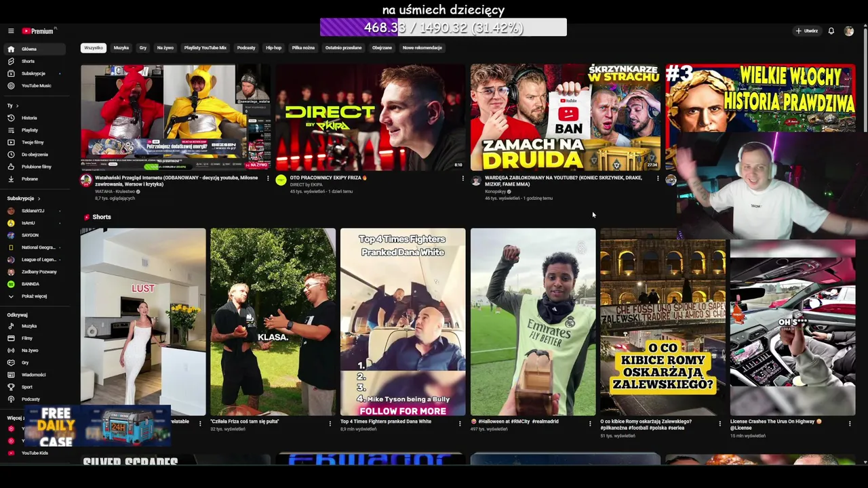Image resolution: width=868 pixels, height=488 pixels.
Task: Open options for kibice Romy short
Action: 719,424
